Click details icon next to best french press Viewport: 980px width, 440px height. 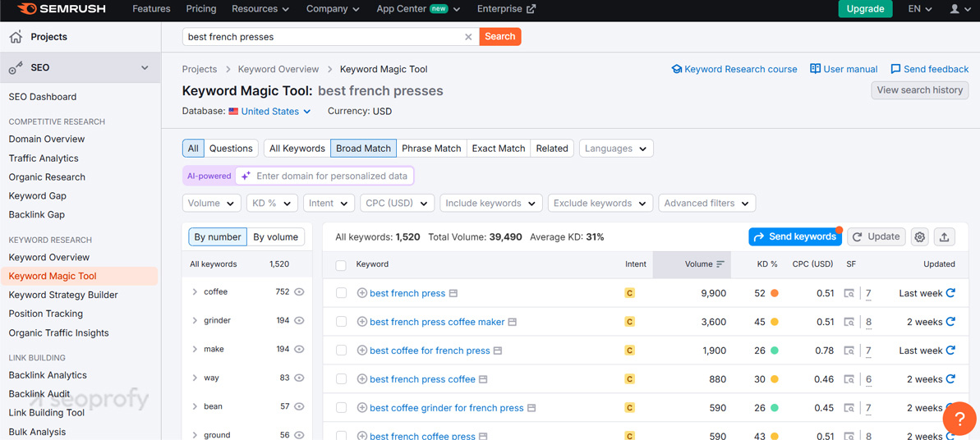pyautogui.click(x=453, y=293)
